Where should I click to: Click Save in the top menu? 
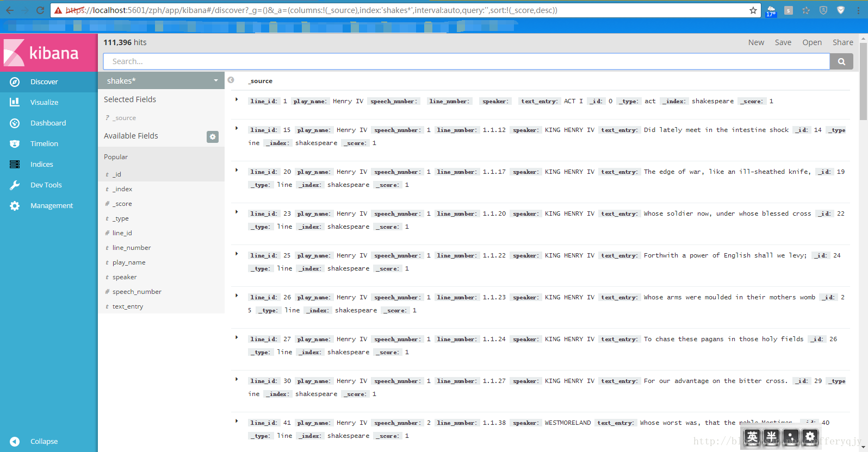click(783, 42)
